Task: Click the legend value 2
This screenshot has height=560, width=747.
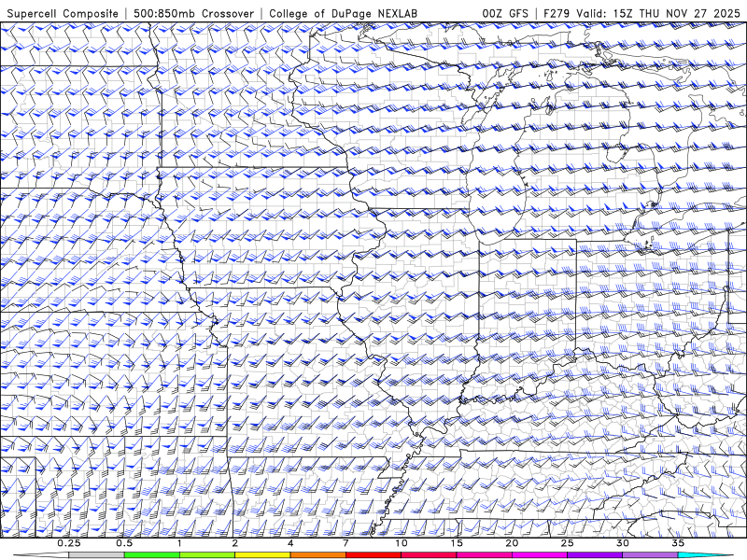Action: [235, 543]
